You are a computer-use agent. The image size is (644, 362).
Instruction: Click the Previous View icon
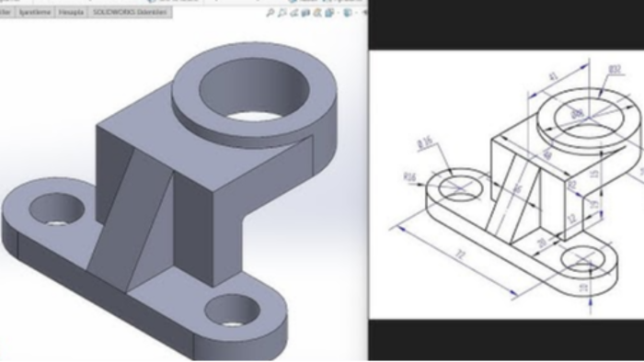click(x=294, y=13)
